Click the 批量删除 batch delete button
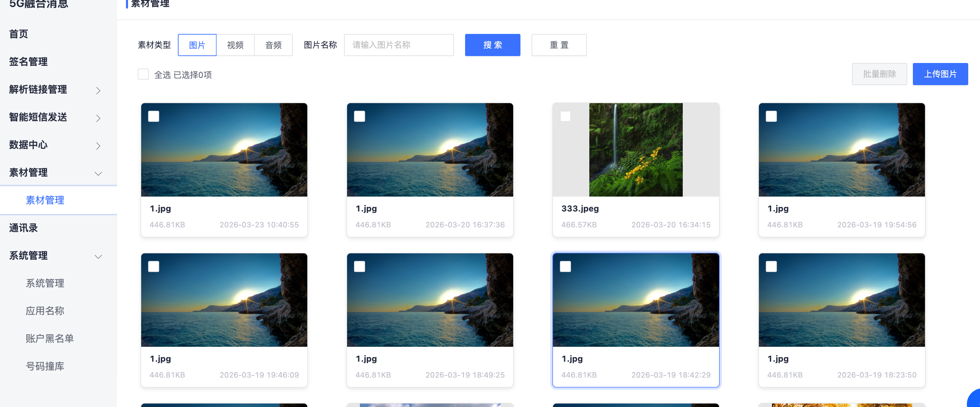The image size is (980, 407). tap(879, 74)
